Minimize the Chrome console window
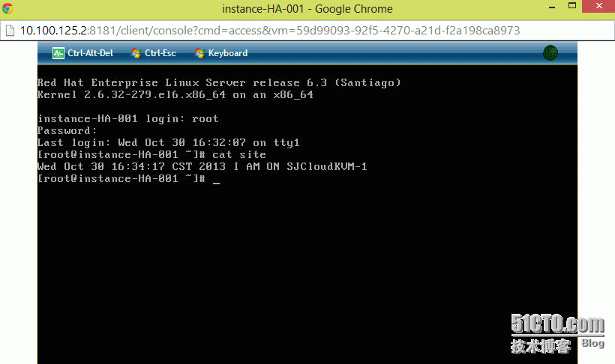The image size is (615, 364). click(x=552, y=7)
